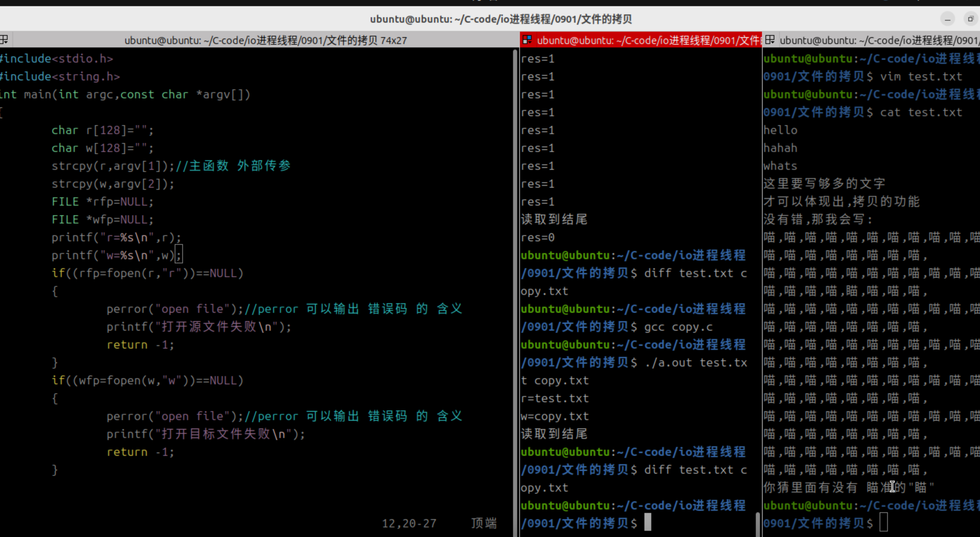This screenshot has width=980, height=537.
Task: Click vim's cursor position indicator '12,20-27'
Action: tap(409, 524)
